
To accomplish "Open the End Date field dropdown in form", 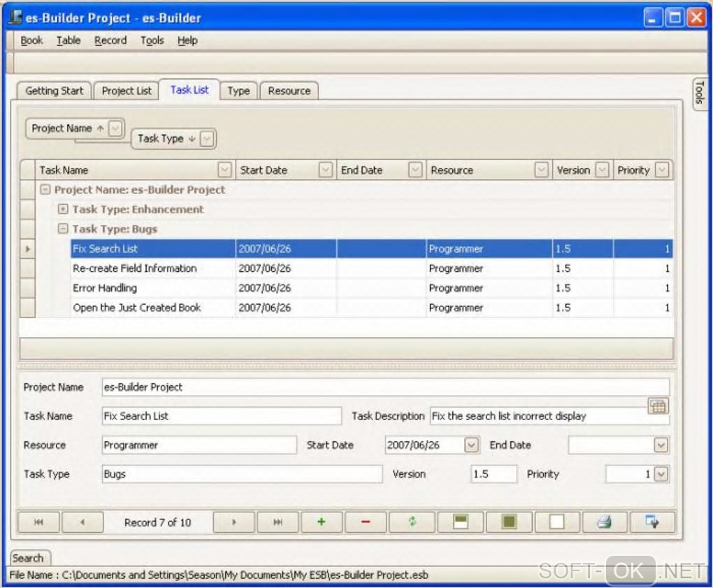I will [661, 445].
